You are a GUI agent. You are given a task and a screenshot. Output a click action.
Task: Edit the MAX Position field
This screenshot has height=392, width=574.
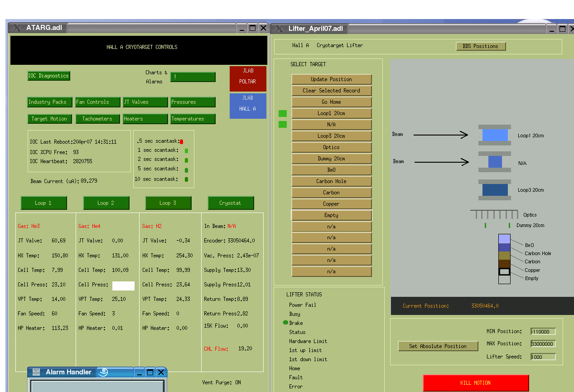[543, 344]
